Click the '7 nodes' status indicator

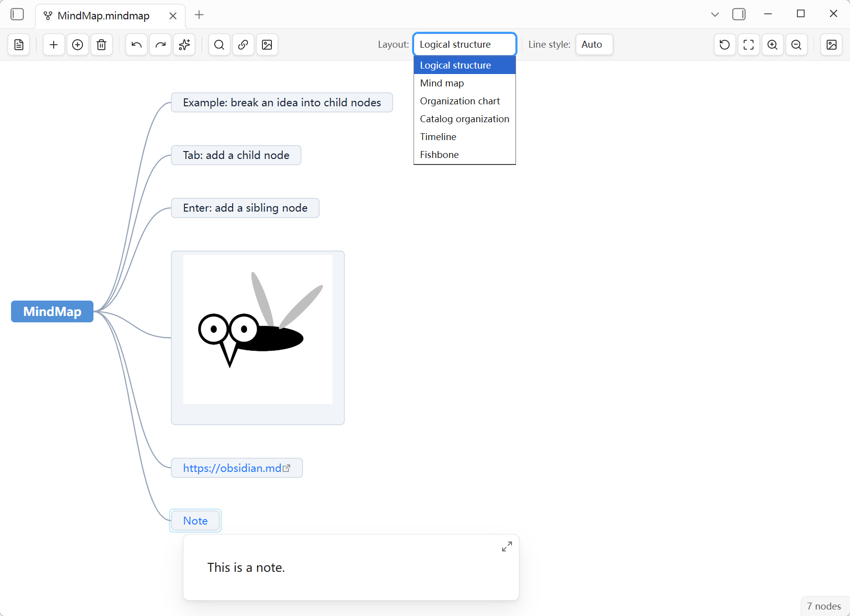(x=824, y=606)
